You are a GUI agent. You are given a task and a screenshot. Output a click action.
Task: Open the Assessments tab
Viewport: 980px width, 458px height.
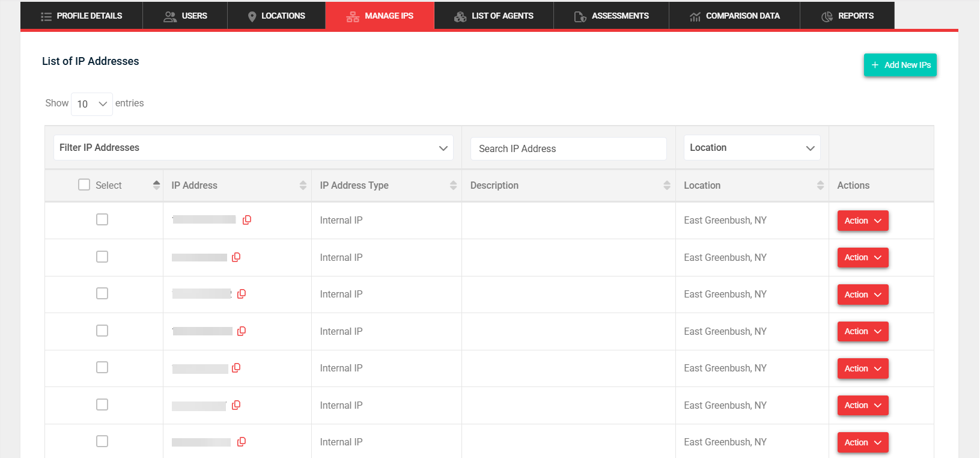[x=611, y=16]
